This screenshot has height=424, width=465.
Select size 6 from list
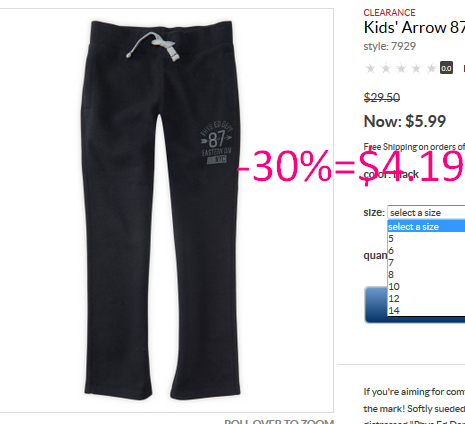tap(426, 251)
